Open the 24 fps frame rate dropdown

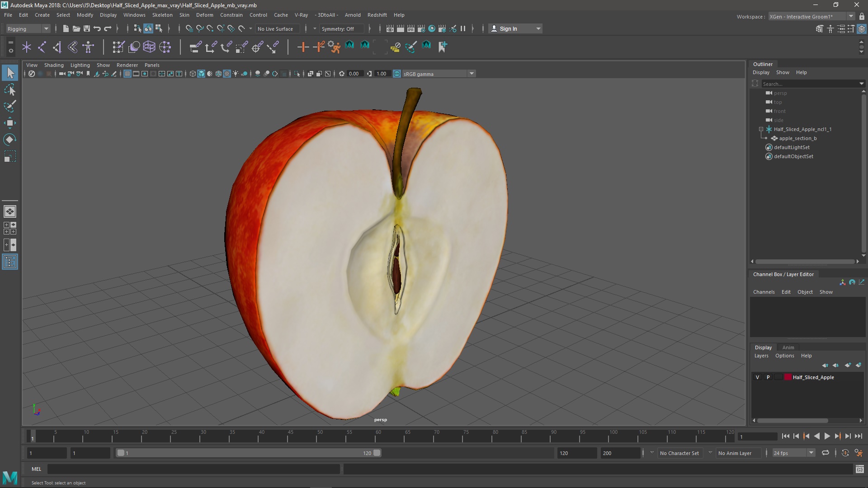[x=793, y=453]
